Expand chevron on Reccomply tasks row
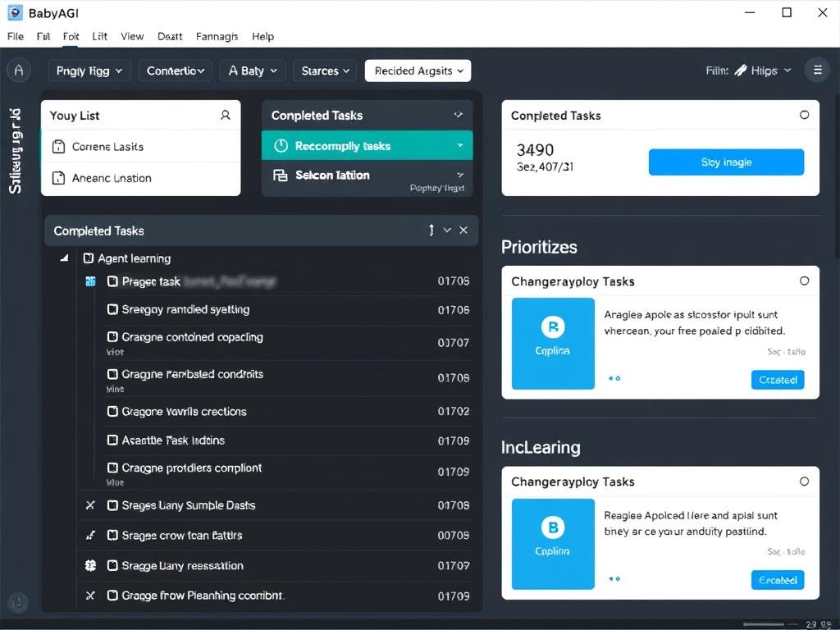 (x=459, y=145)
